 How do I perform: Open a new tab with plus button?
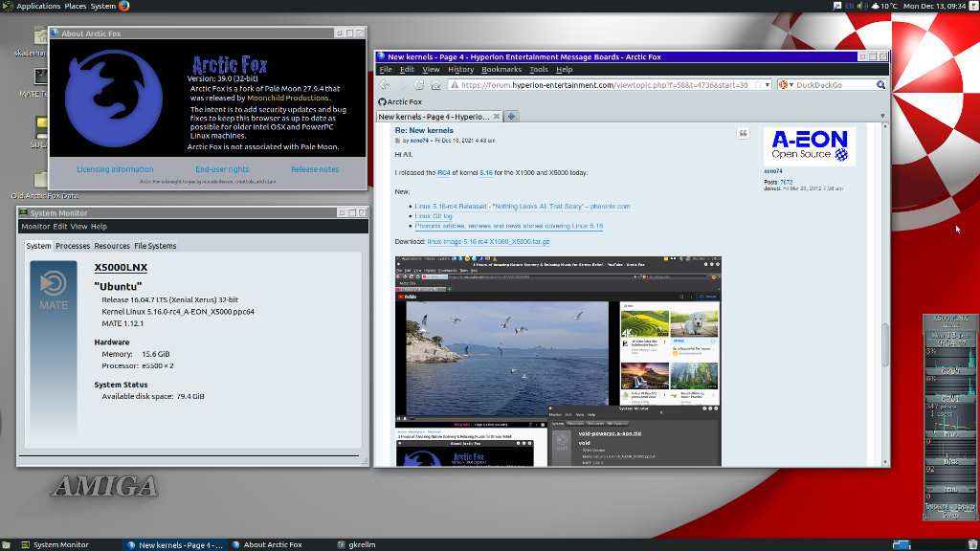[x=511, y=116]
